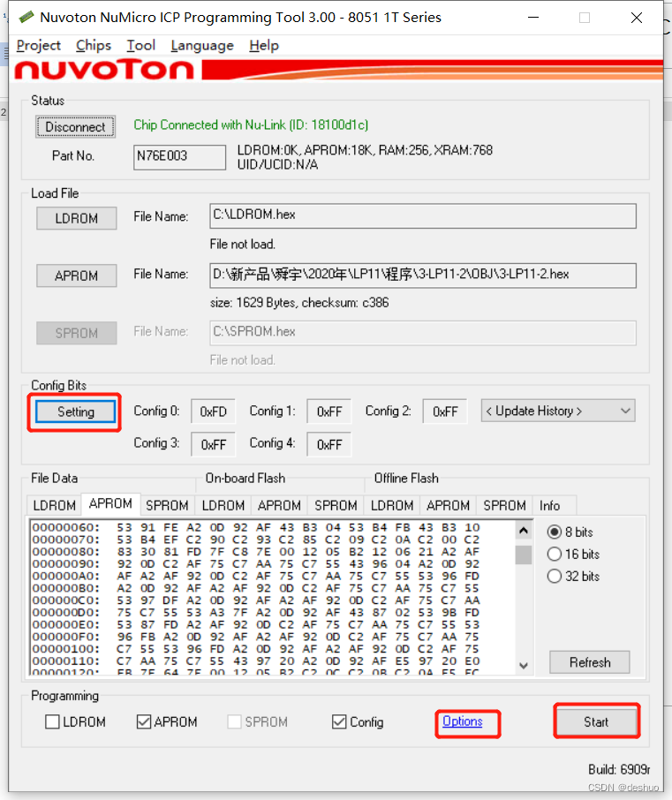Click the Config 0 value 0xFD
This screenshot has height=800, width=672.
click(214, 411)
